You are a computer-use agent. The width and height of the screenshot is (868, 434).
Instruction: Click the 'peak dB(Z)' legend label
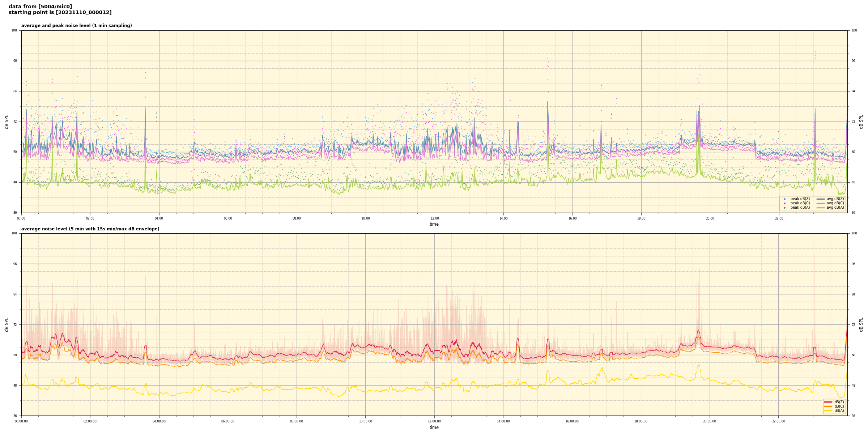[x=800, y=199]
